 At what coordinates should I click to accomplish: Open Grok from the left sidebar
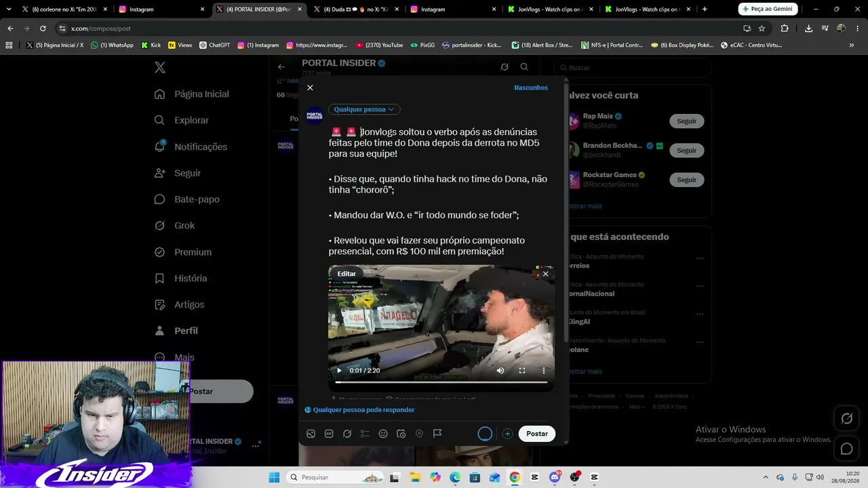pyautogui.click(x=174, y=226)
